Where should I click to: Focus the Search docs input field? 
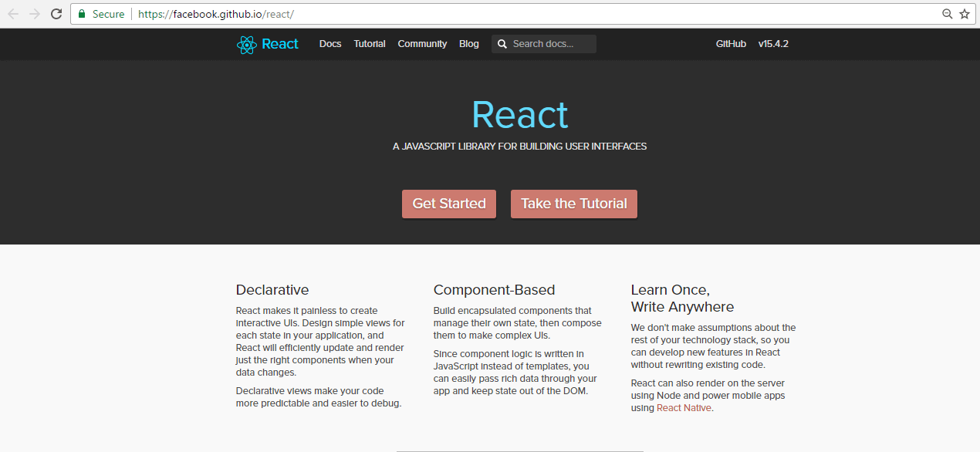pyautogui.click(x=544, y=44)
